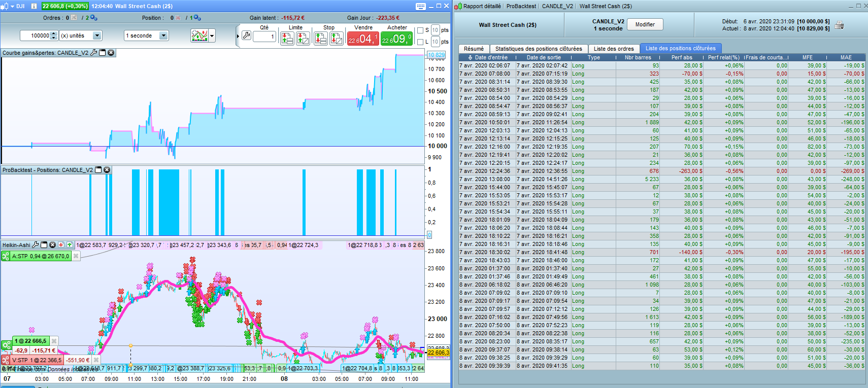The image size is (868, 388).
Task: Close the ProBacktest Positions panel
Action: [107, 170]
